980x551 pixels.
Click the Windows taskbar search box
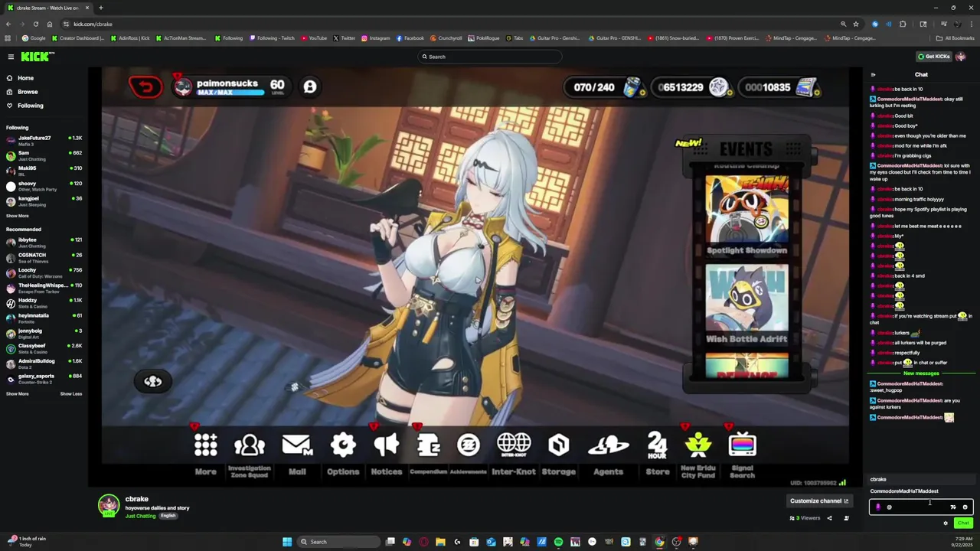338,542
